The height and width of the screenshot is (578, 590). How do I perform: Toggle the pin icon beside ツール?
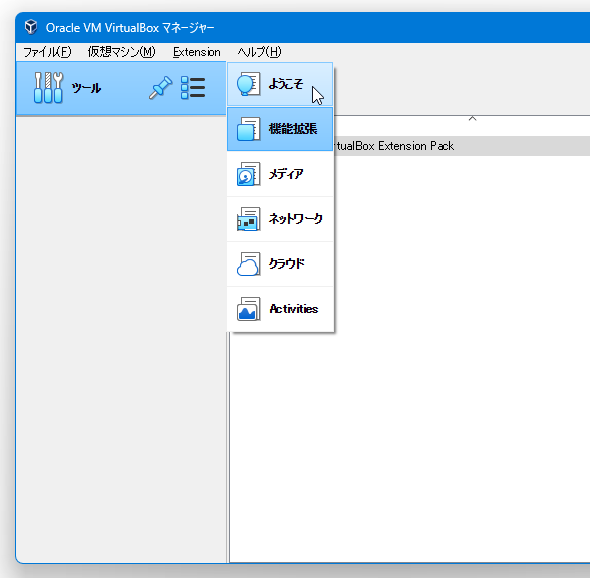click(x=160, y=88)
